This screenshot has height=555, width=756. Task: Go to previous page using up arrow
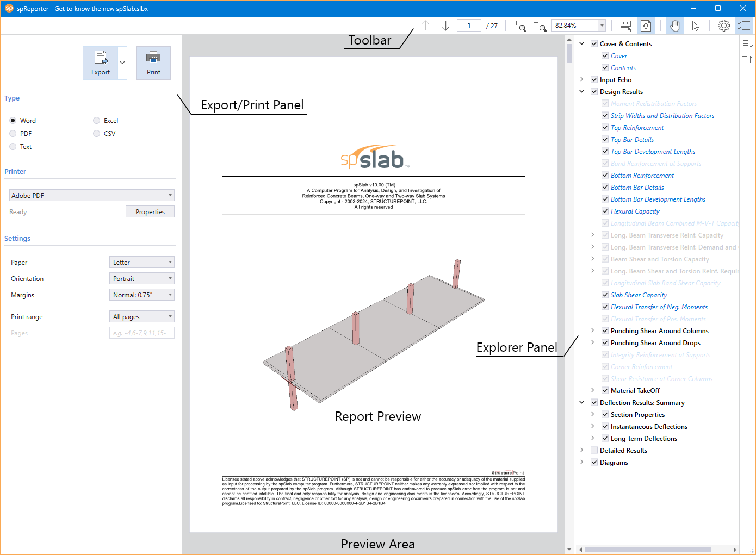[425, 26]
